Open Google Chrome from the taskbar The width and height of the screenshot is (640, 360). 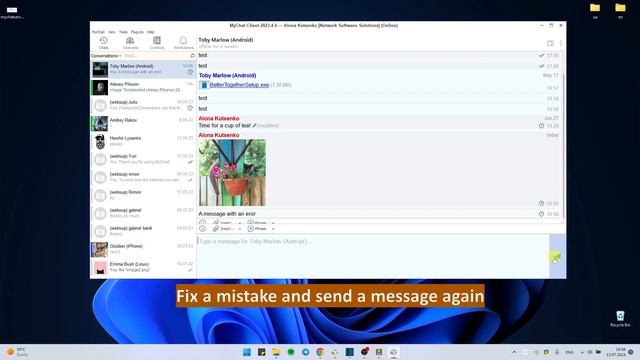[320, 352]
